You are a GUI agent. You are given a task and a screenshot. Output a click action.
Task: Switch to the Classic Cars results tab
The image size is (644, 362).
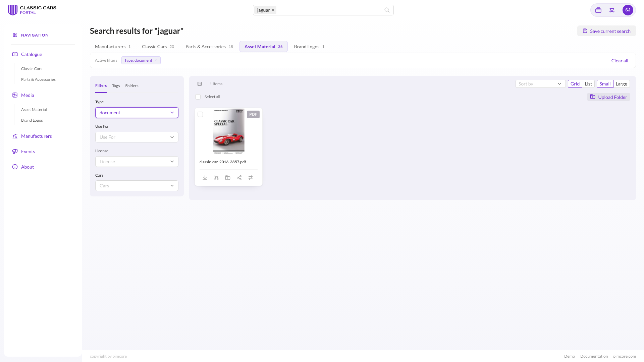pos(158,47)
